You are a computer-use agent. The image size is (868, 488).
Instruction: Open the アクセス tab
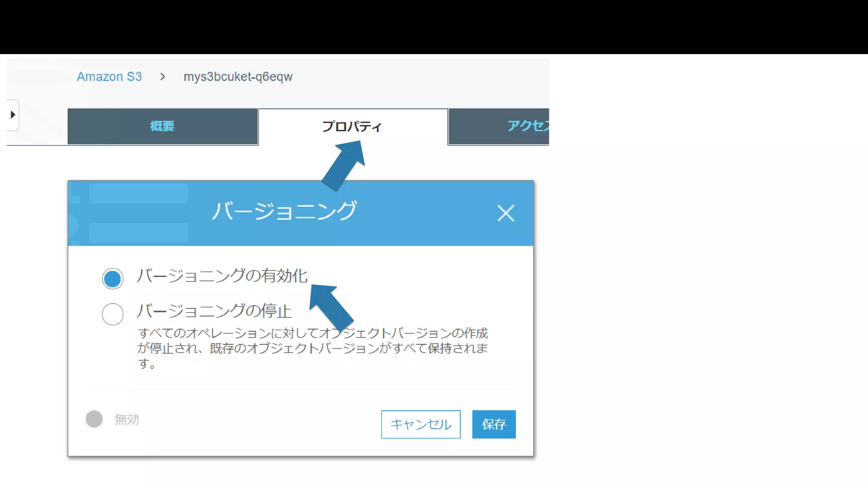click(527, 126)
